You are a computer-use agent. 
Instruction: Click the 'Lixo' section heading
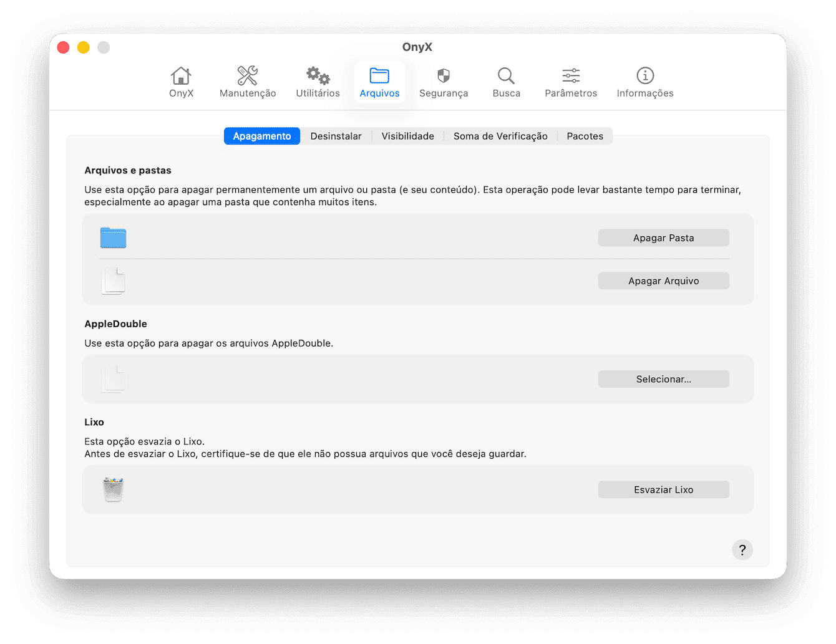click(94, 422)
